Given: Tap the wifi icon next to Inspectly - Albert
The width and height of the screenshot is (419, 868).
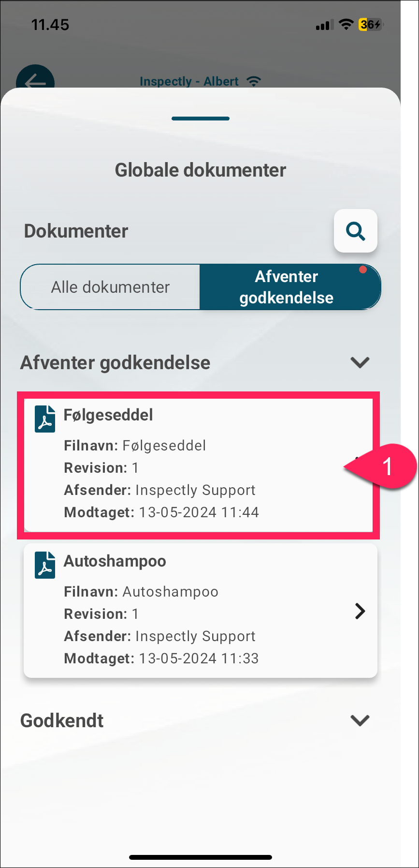Looking at the screenshot, I should tap(254, 81).
